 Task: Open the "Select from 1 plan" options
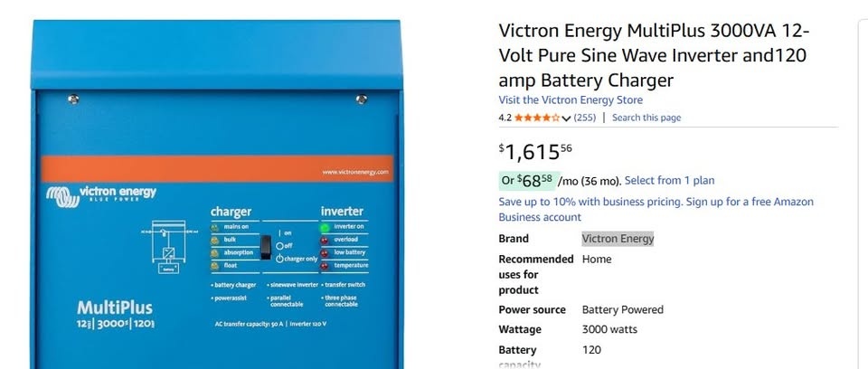click(x=669, y=181)
